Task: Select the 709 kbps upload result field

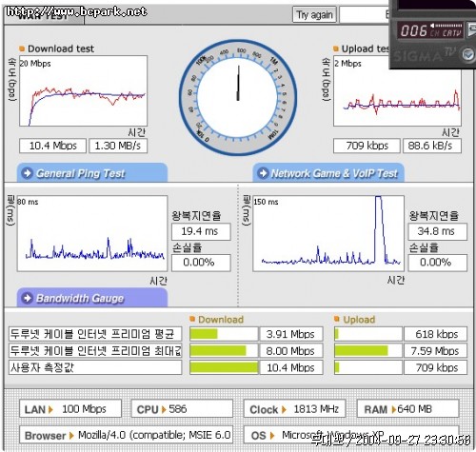Action: 367,146
